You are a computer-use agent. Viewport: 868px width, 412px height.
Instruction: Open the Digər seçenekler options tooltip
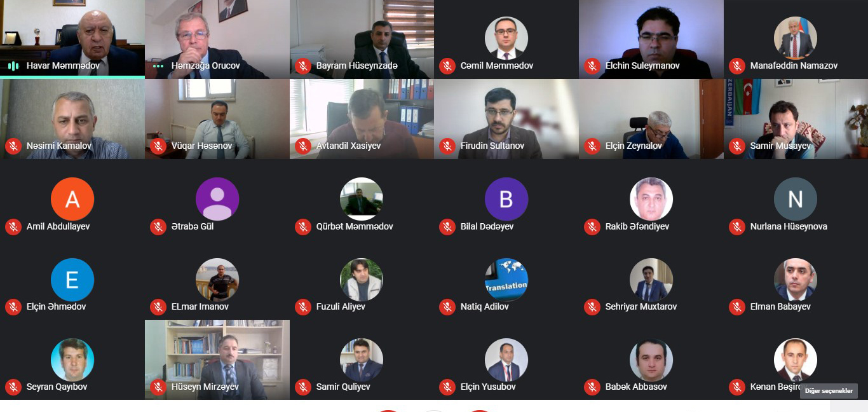click(x=829, y=391)
